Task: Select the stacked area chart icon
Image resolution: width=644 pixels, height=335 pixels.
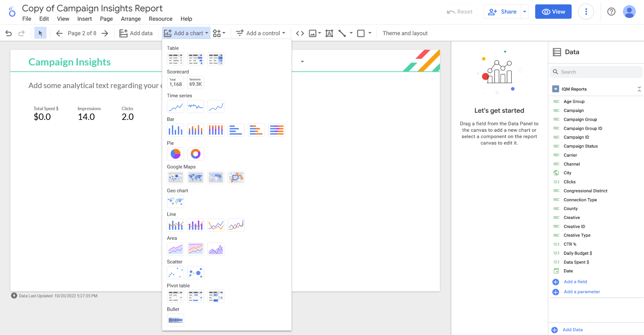Action: pos(195,249)
